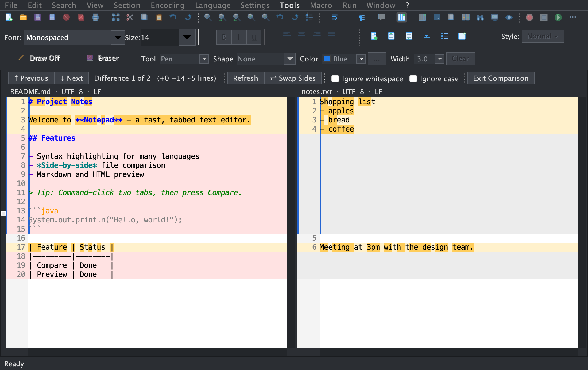
Task: Open the Style dropdown showing Normal
Action: coord(543,36)
